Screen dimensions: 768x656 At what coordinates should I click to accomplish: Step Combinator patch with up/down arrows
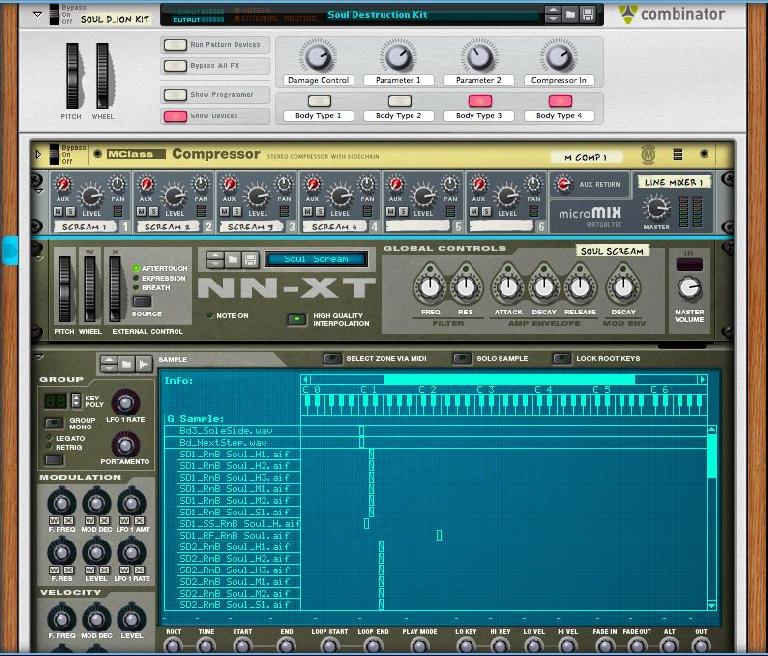(x=553, y=15)
